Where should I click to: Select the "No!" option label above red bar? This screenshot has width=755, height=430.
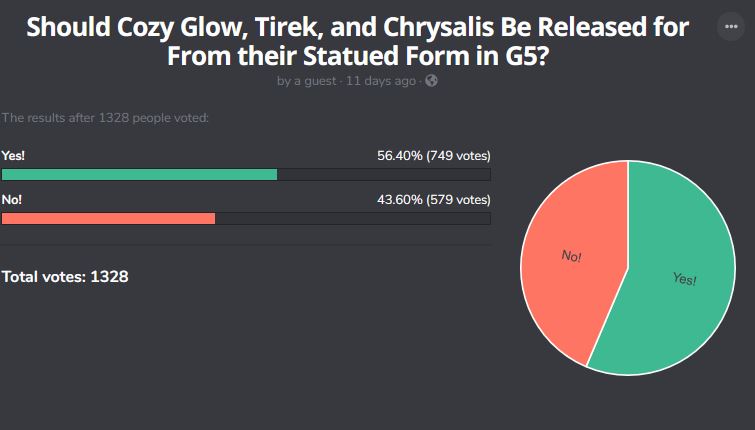(x=11, y=199)
